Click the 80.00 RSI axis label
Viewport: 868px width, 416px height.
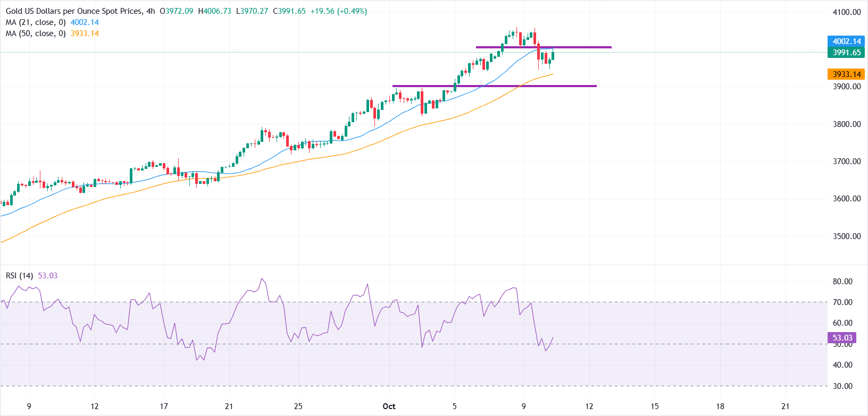(842, 282)
